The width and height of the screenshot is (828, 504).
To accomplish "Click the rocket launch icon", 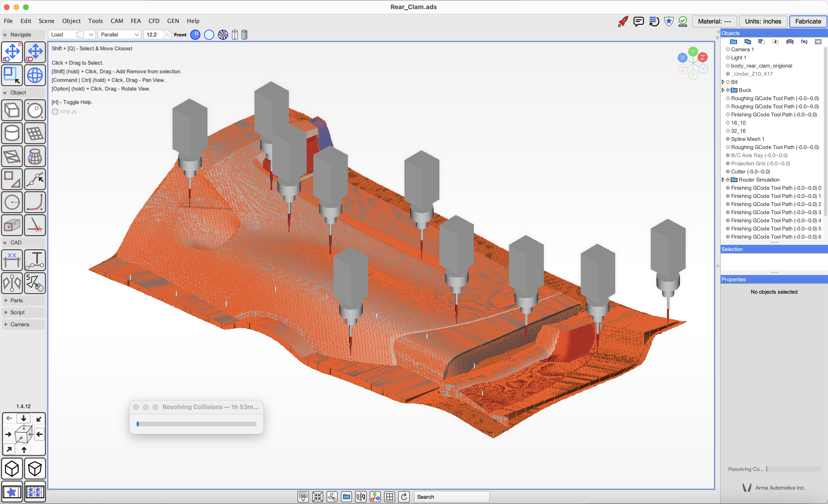I will (x=623, y=21).
